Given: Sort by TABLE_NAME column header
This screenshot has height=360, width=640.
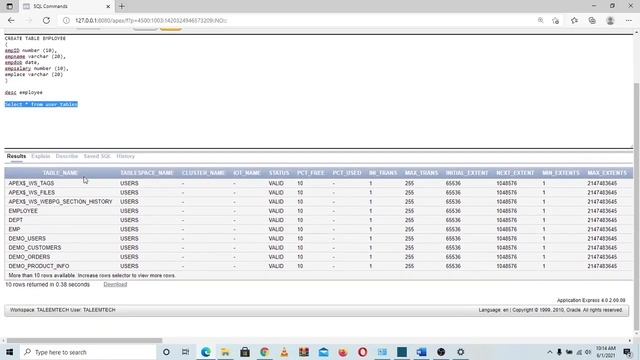Looking at the screenshot, I should click(x=60, y=173).
